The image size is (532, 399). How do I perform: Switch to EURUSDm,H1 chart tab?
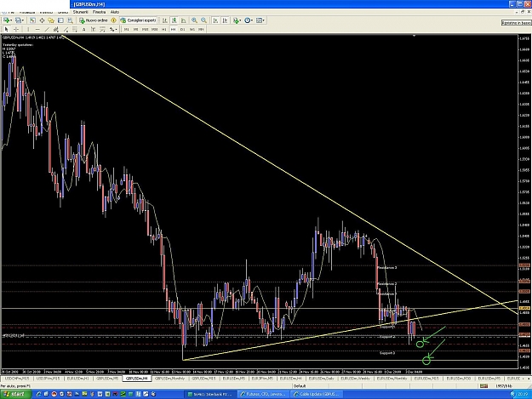pos(78,378)
